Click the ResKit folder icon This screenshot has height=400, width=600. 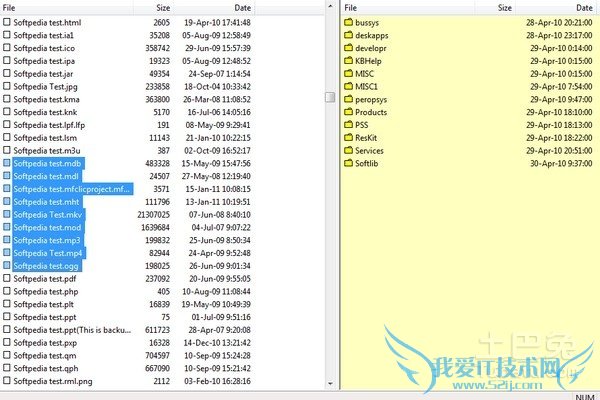(x=348, y=137)
